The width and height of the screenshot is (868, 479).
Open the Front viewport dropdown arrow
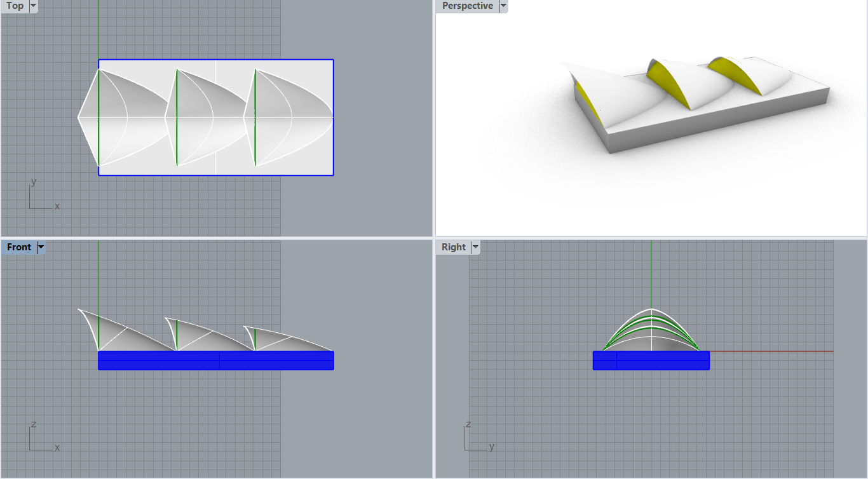click(41, 247)
